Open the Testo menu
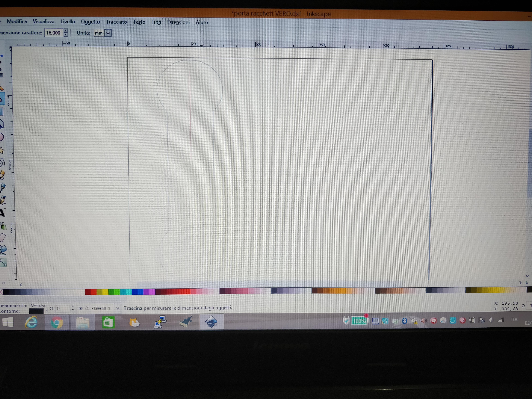Screen dimensions: 532x399 pyautogui.click(x=139, y=22)
